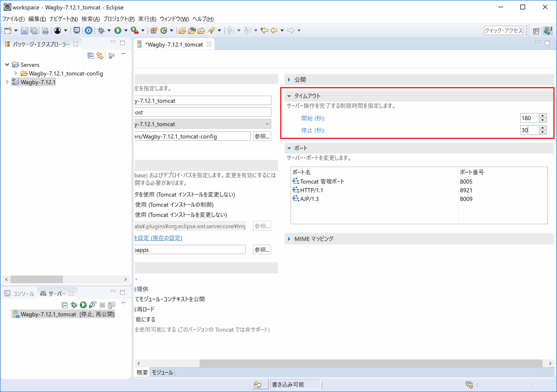This screenshot has width=557, height=392.
Task: Expand the MIME マッピング section
Action: point(289,239)
